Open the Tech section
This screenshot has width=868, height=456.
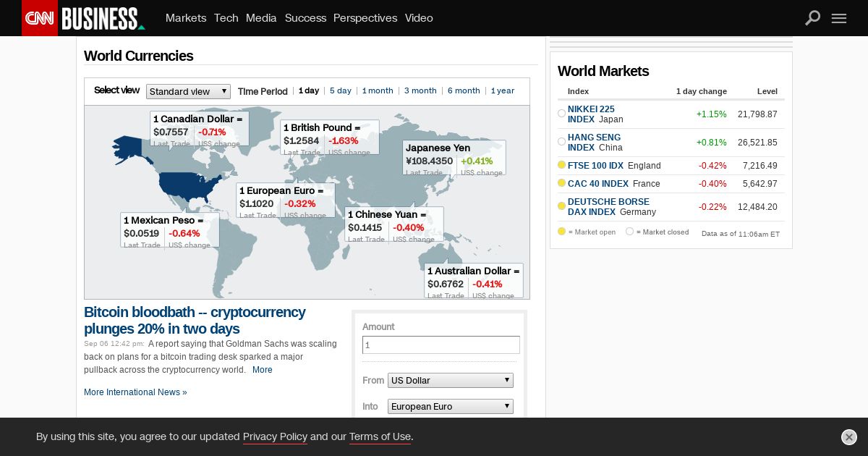pos(226,18)
